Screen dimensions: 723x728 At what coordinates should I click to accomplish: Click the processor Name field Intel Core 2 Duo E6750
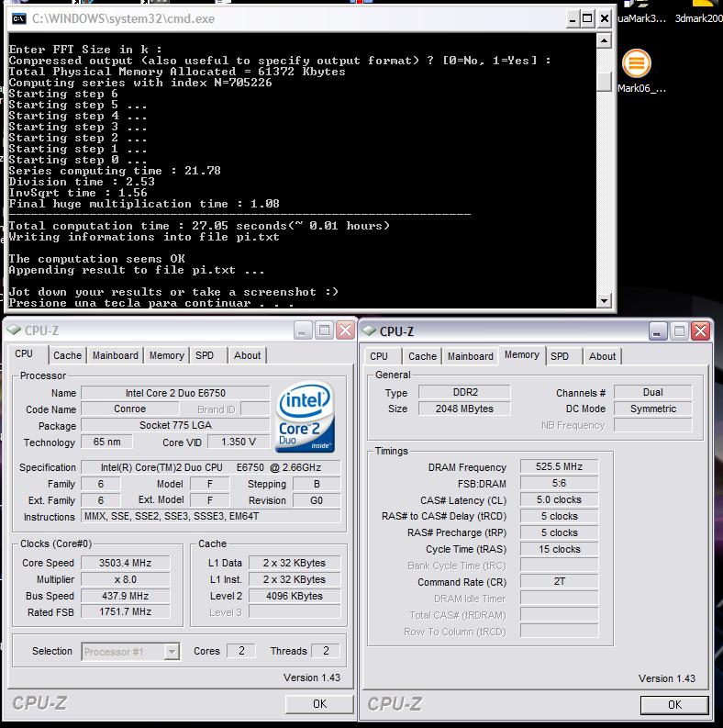tap(175, 393)
